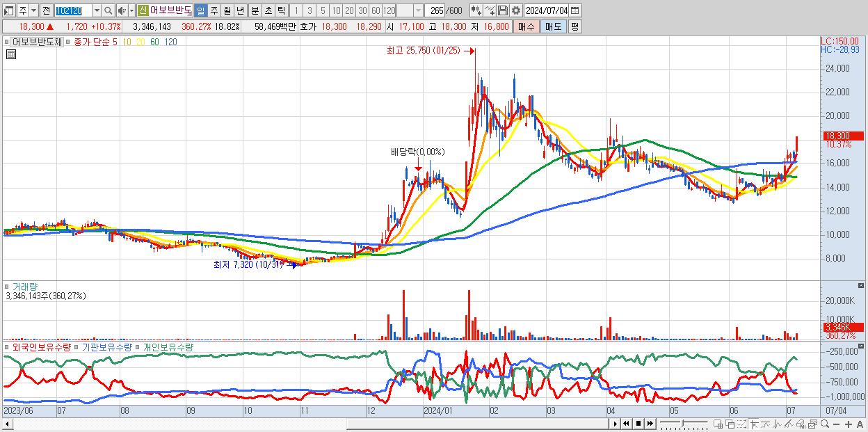This screenshot has height=432, width=868.
Task: Select the 60 interval button
Action: click(x=376, y=11)
